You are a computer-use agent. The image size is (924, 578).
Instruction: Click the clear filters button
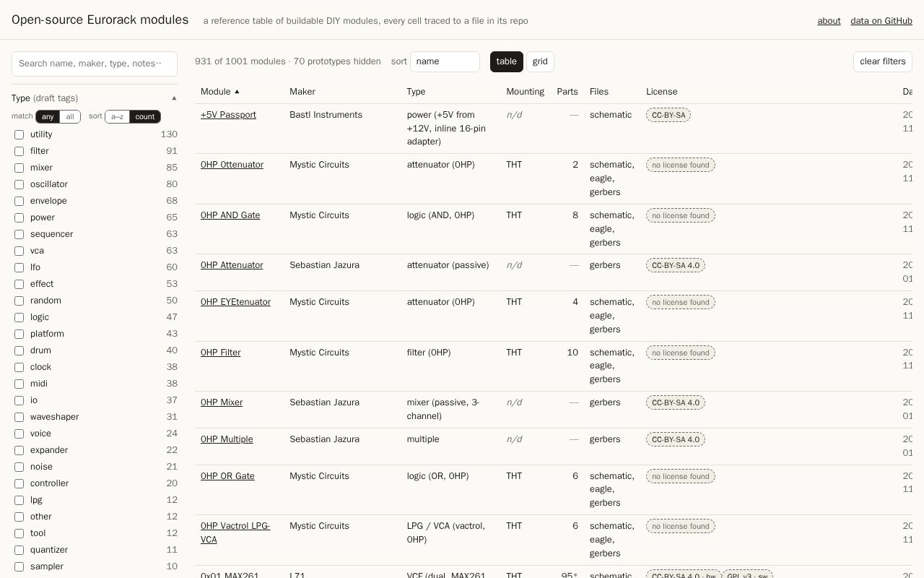[883, 61]
